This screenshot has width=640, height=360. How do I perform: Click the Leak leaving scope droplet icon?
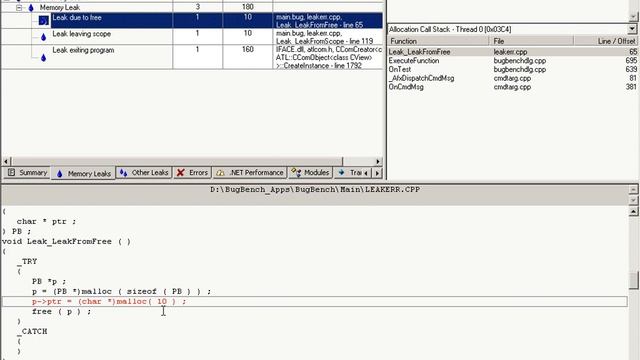tap(44, 37)
